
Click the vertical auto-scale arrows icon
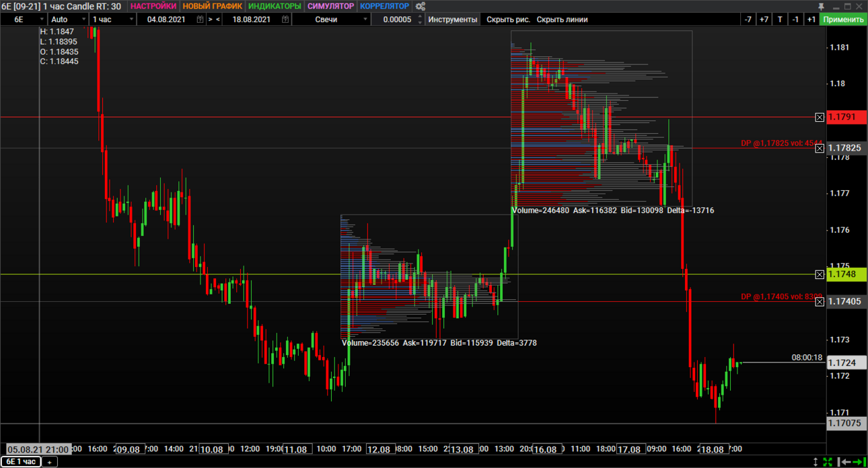[816, 462]
